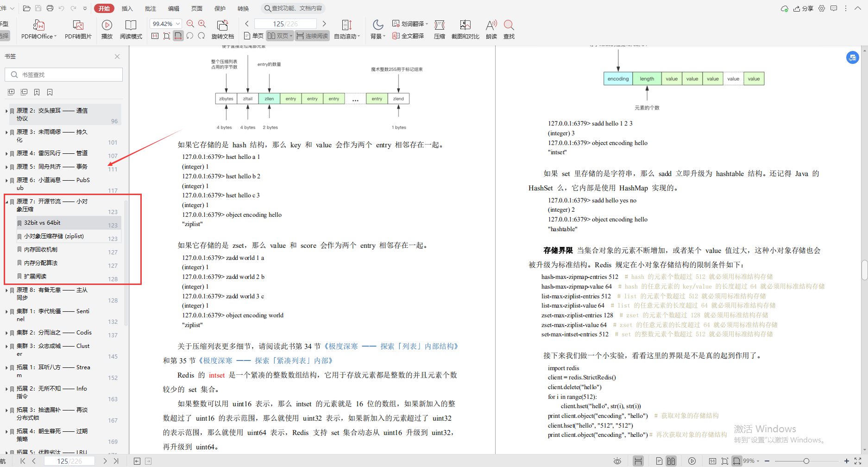Image resolution: width=868 pixels, height=467 pixels.
Task: Open the feedback chat icon
Action: [x=834, y=8]
